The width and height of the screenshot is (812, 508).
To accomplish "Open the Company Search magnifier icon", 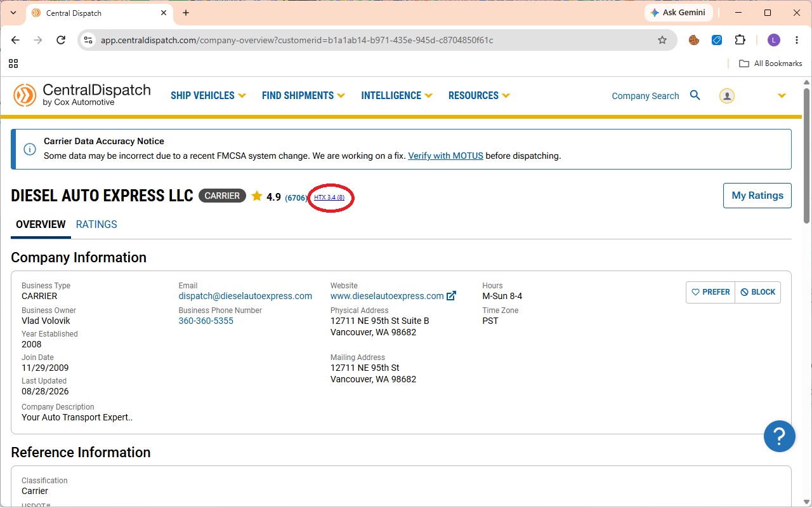I will [x=695, y=95].
